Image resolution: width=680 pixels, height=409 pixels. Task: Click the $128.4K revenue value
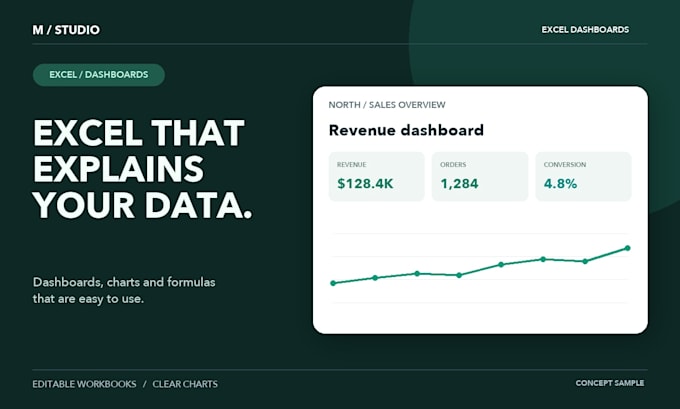click(365, 183)
